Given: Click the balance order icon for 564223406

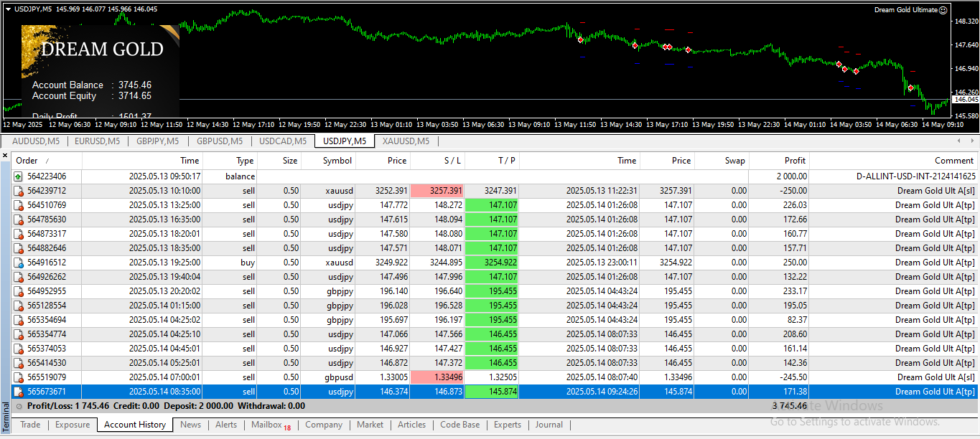Looking at the screenshot, I should [19, 176].
